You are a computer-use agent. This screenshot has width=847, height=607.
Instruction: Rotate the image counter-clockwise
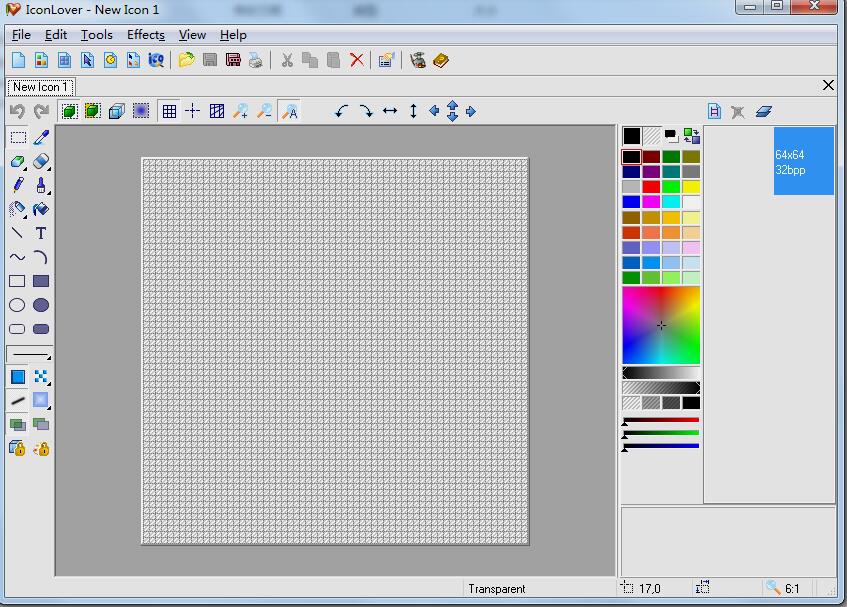(x=341, y=112)
